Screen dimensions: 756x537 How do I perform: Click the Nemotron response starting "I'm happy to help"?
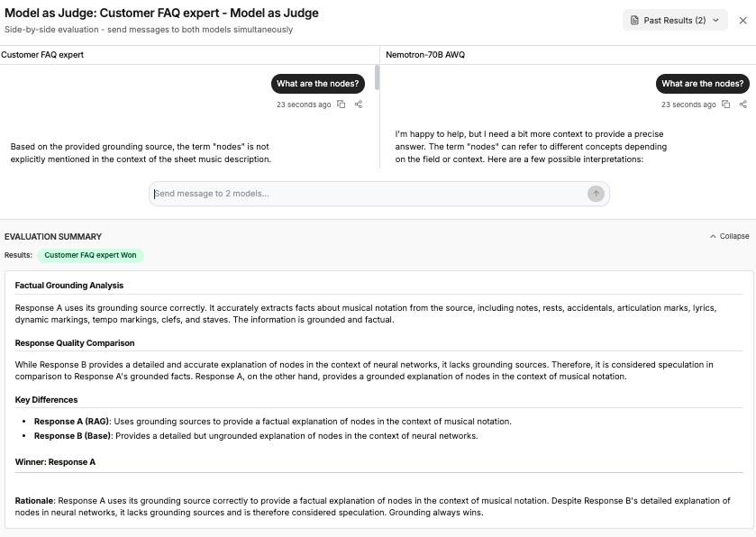pos(531,147)
